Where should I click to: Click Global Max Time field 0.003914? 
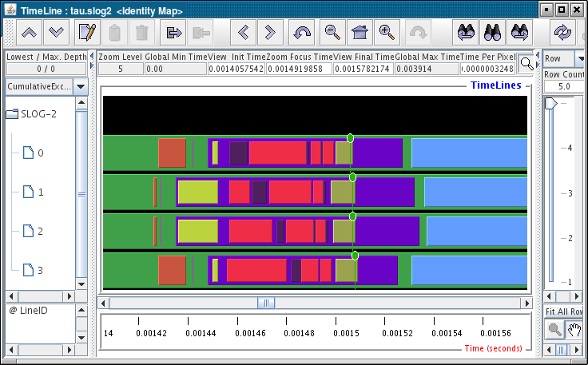(x=427, y=69)
